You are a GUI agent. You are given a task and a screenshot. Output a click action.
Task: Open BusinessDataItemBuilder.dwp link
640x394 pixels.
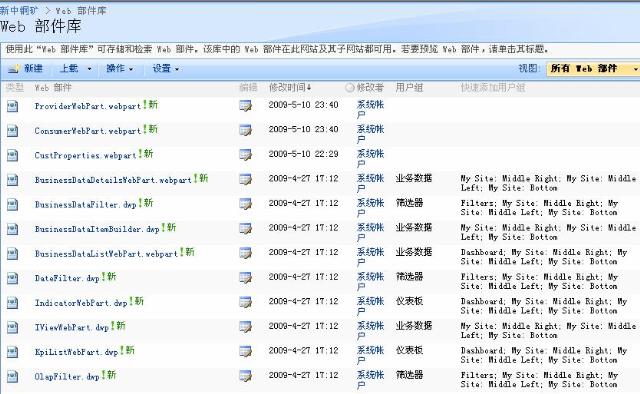point(97,229)
